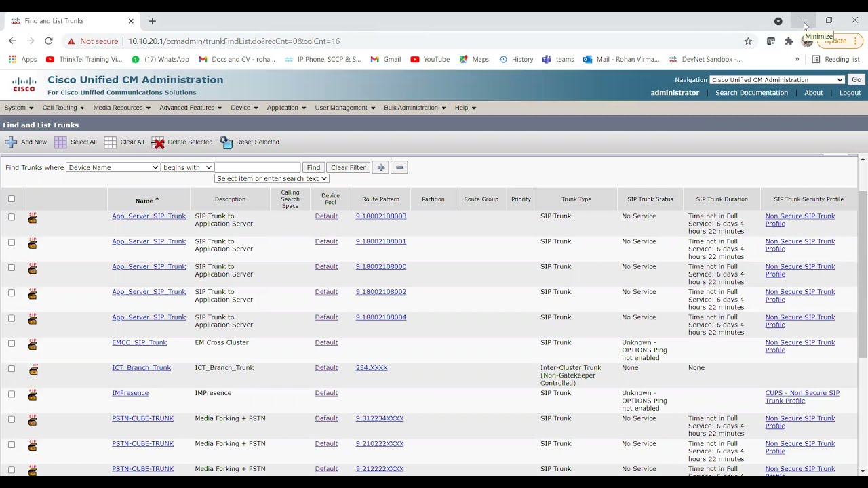Open route pattern 234.XXXX link
The height and width of the screenshot is (488, 868).
click(372, 368)
